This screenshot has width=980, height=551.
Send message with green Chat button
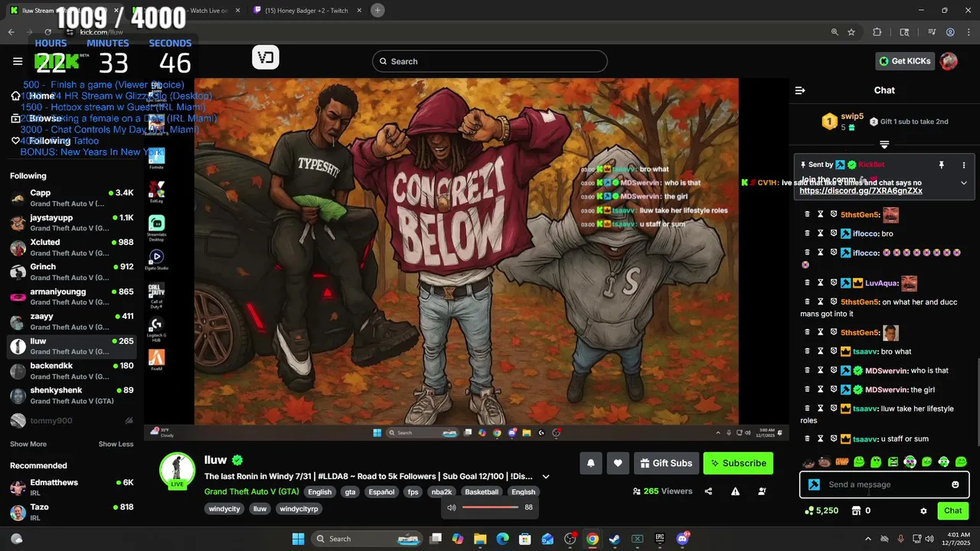953,510
